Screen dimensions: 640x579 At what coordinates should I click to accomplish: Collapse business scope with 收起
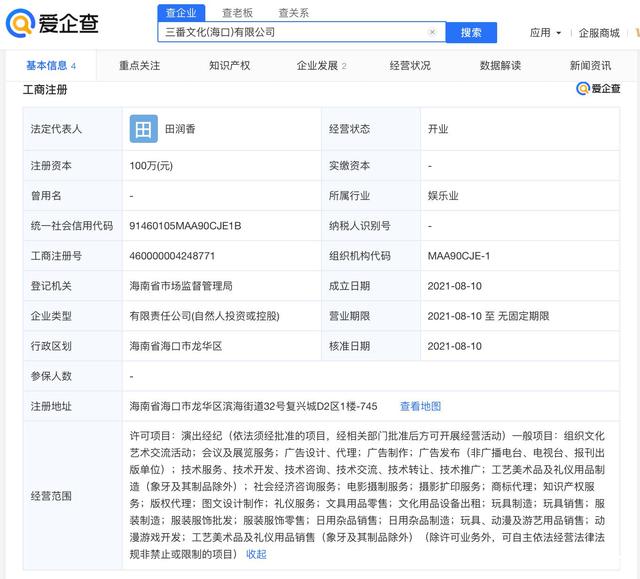point(256,554)
